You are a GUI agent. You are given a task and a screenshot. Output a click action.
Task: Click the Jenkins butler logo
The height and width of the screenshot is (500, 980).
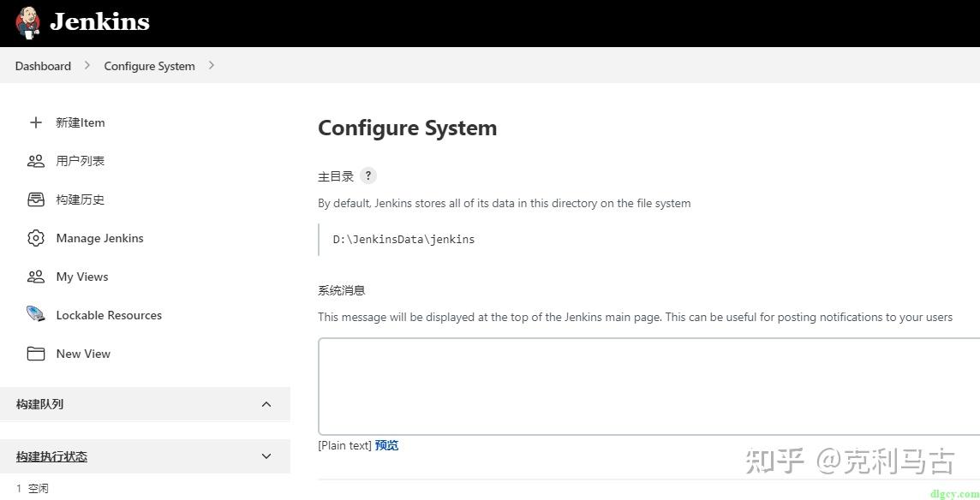coord(27,23)
